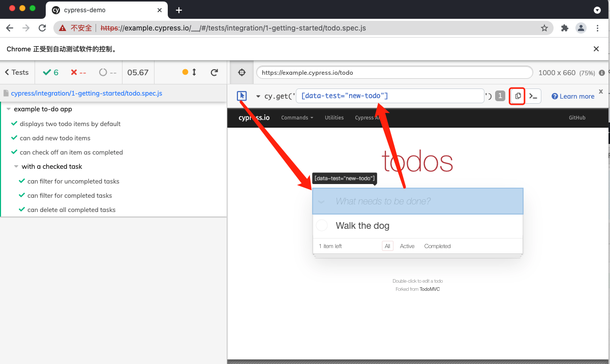Image resolution: width=610 pixels, height=364 pixels.
Task: Open selector playground crosshair button
Action: (x=242, y=73)
